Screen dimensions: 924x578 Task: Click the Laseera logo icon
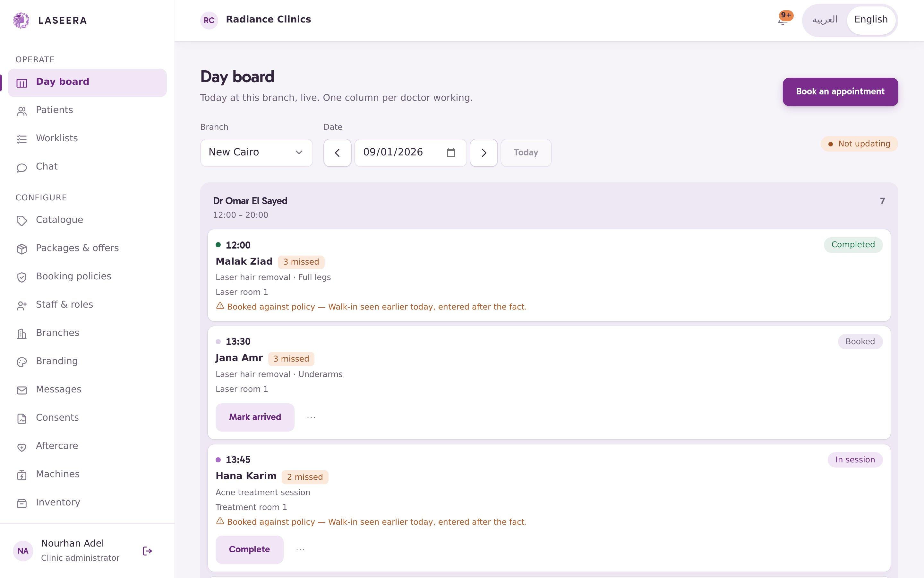pos(21,20)
